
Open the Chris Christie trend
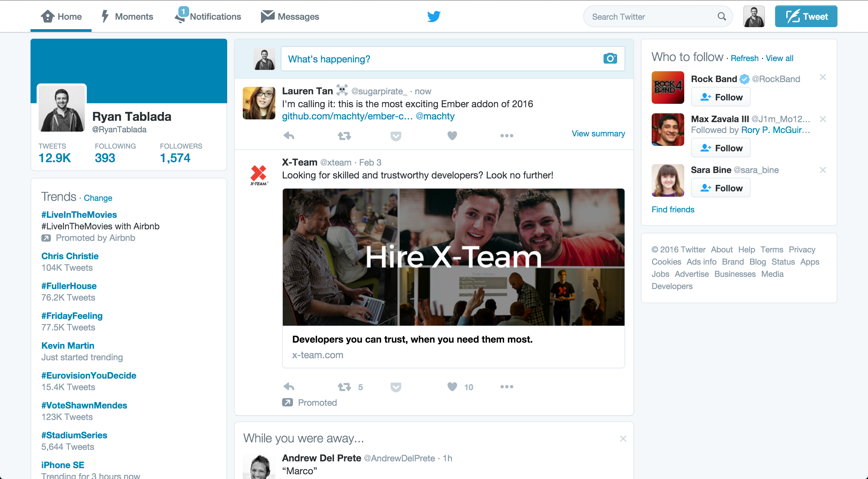[70, 256]
